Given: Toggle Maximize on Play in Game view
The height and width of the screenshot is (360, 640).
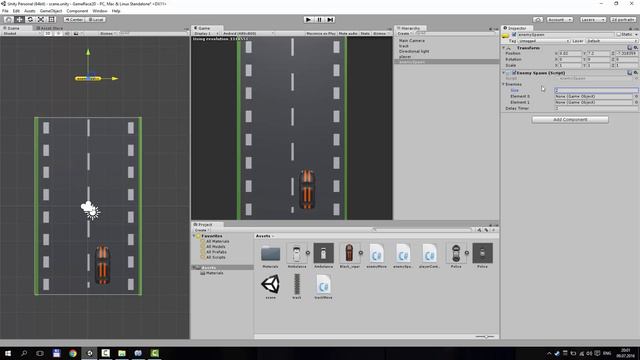Looking at the screenshot, I should 321,33.
